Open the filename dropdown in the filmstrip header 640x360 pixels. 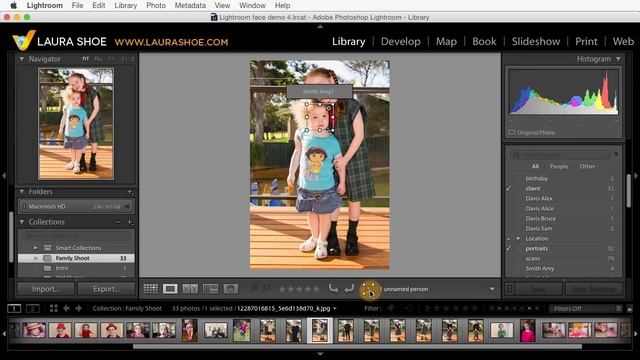(335, 308)
